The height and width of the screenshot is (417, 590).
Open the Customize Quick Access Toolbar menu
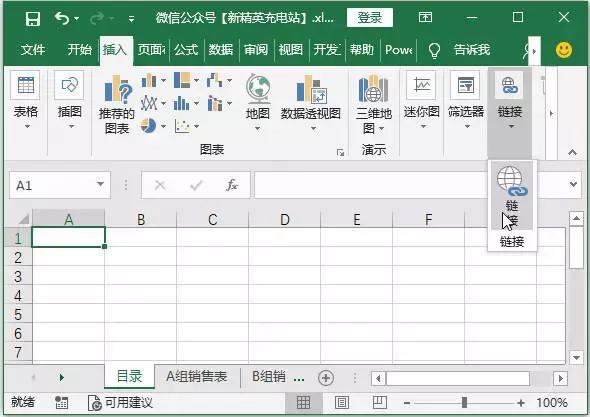(x=131, y=18)
